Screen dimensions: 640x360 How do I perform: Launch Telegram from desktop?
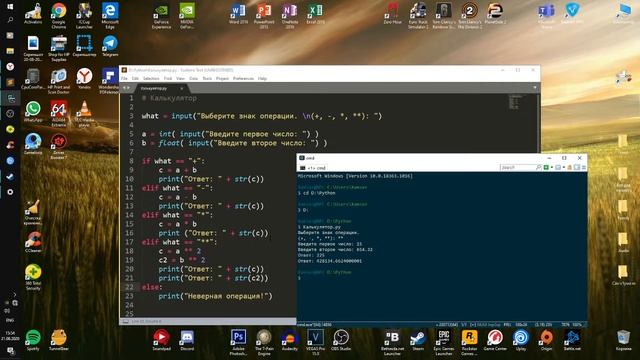point(110,46)
